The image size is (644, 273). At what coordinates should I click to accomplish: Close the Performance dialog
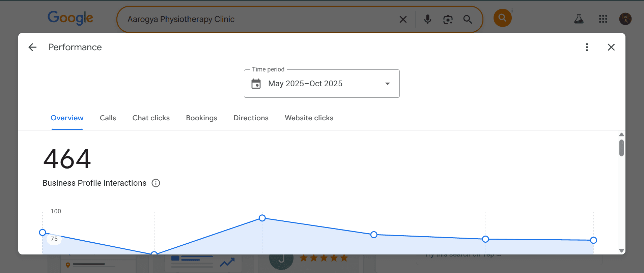(611, 47)
